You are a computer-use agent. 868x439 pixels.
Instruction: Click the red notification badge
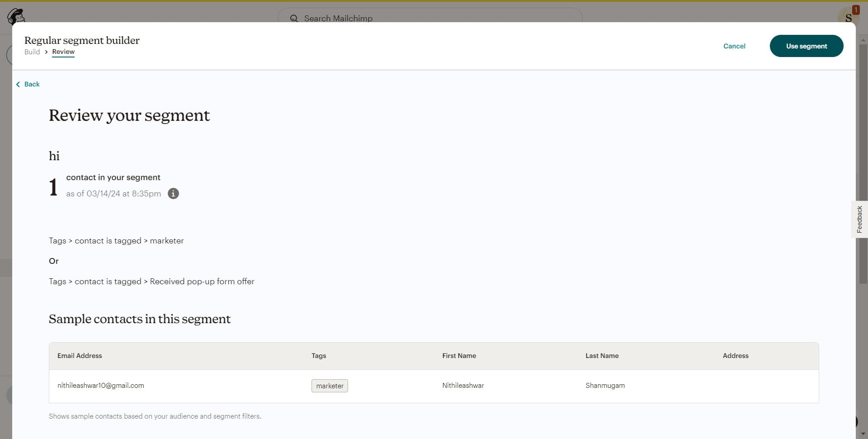tap(855, 10)
